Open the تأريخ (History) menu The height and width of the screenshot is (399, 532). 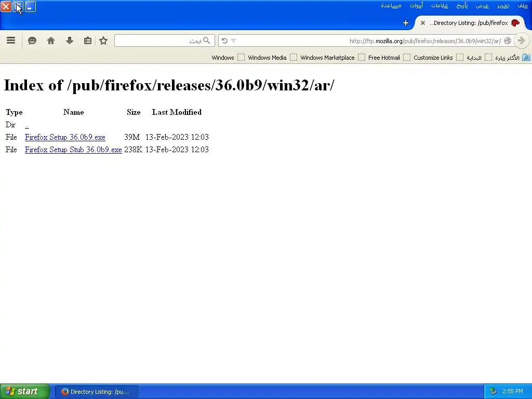click(x=462, y=5)
